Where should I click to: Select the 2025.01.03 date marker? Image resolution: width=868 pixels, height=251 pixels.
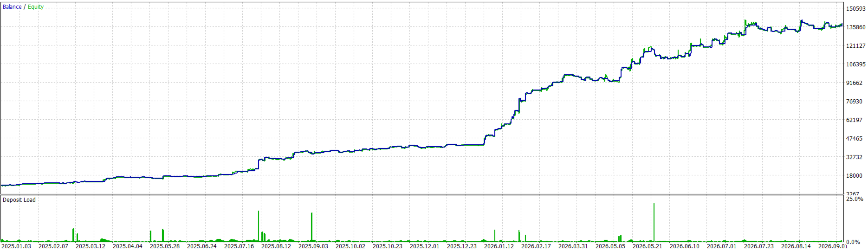tap(16, 246)
